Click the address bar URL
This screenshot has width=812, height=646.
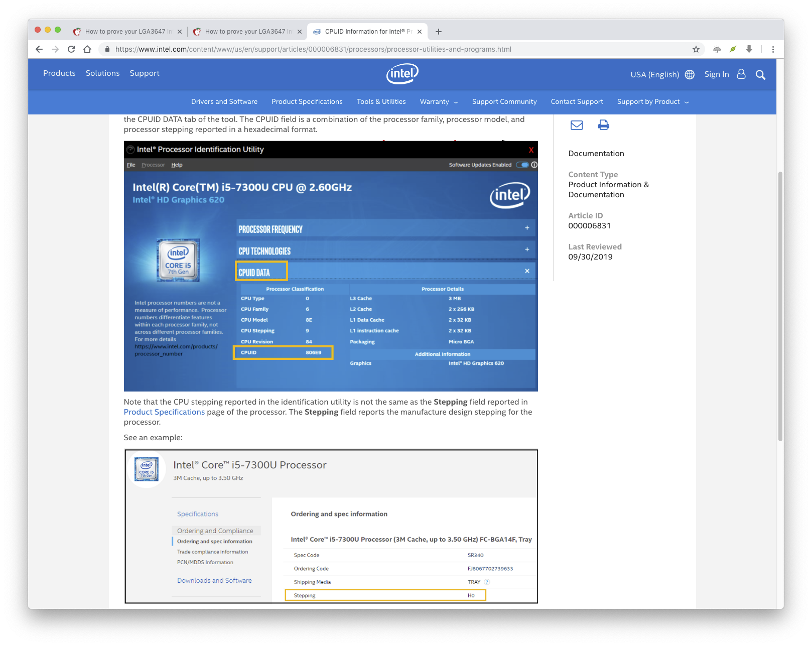(x=313, y=49)
